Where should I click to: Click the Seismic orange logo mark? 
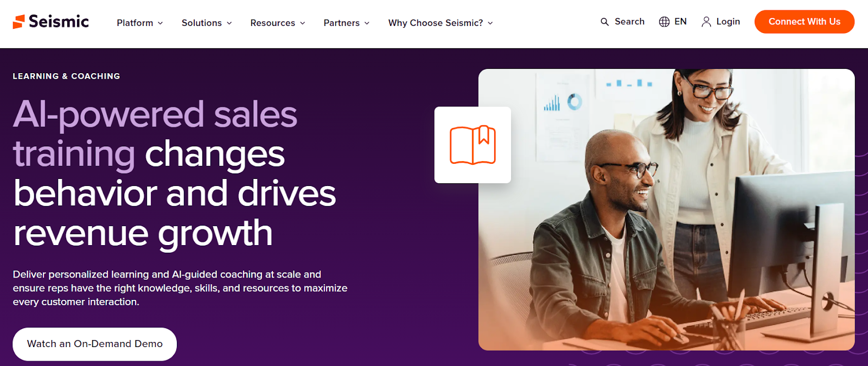tap(19, 22)
